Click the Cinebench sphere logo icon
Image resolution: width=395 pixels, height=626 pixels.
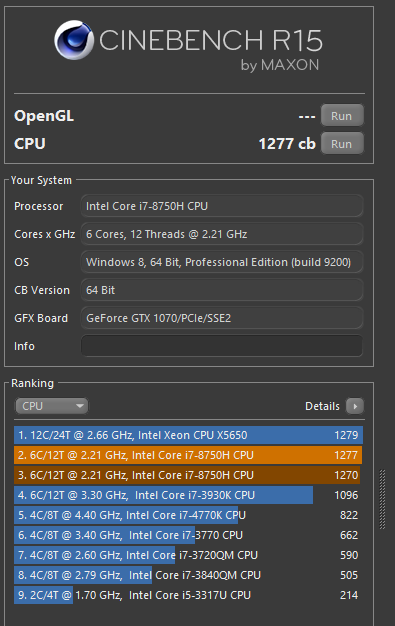[73, 40]
